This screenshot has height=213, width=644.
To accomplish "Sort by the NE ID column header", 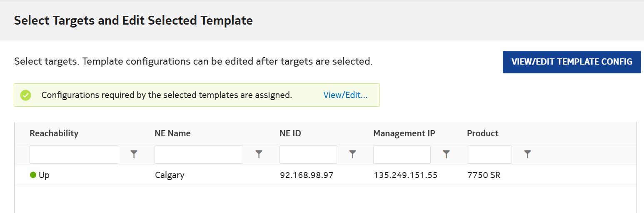I will tap(290, 133).
